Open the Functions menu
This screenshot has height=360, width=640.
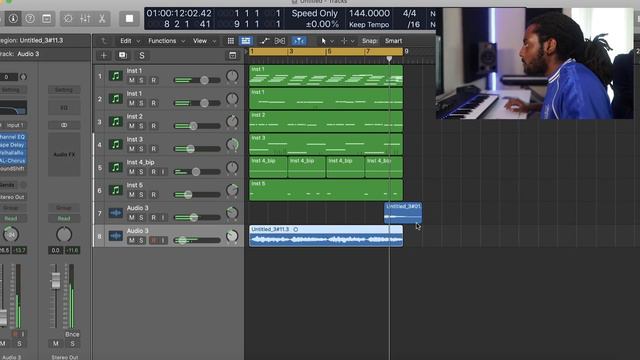coord(166,41)
